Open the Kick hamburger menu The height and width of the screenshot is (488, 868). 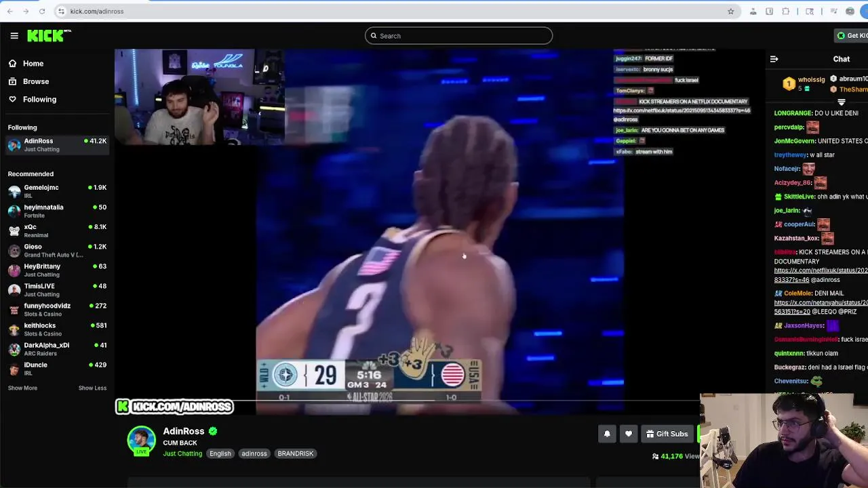[x=14, y=36]
